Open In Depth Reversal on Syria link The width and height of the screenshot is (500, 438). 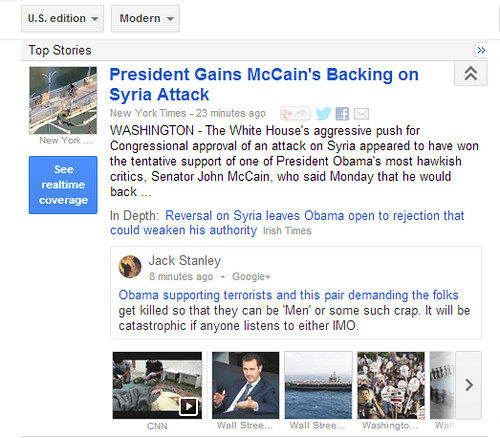(287, 223)
